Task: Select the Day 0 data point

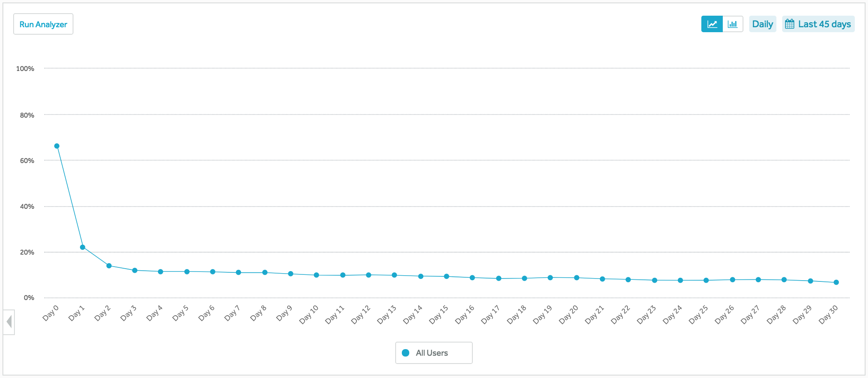Action: (57, 146)
